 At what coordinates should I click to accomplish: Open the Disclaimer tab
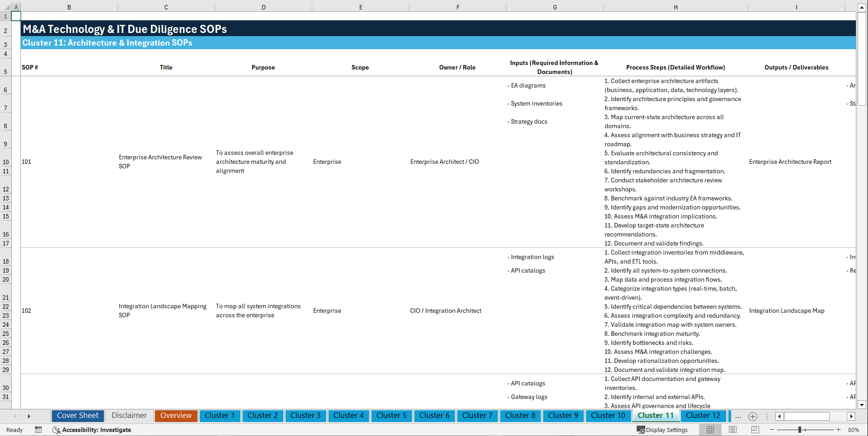click(x=129, y=416)
